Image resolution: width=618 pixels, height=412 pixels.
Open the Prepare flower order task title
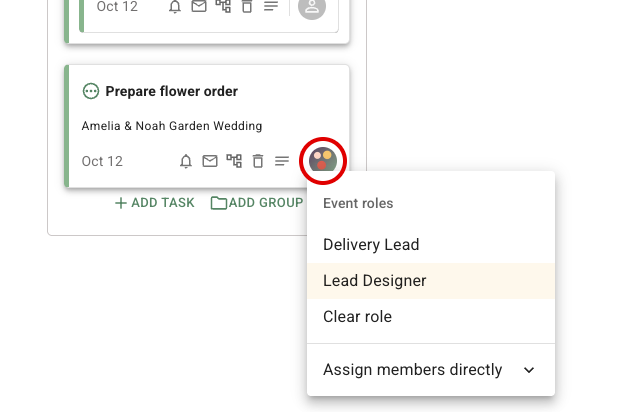(x=171, y=91)
